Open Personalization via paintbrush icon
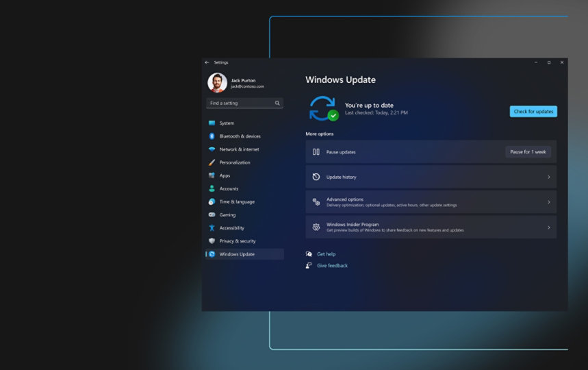Viewport: 588px width, 370px height. [212, 162]
